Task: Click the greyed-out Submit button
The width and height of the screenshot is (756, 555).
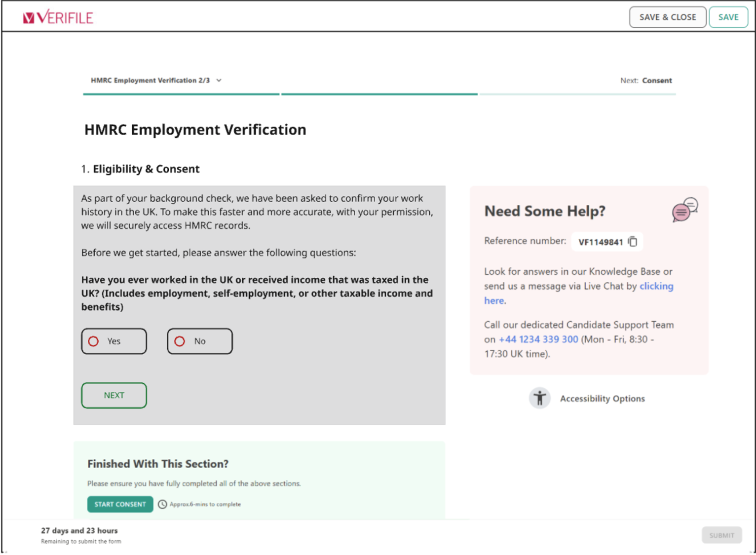Action: tap(722, 535)
